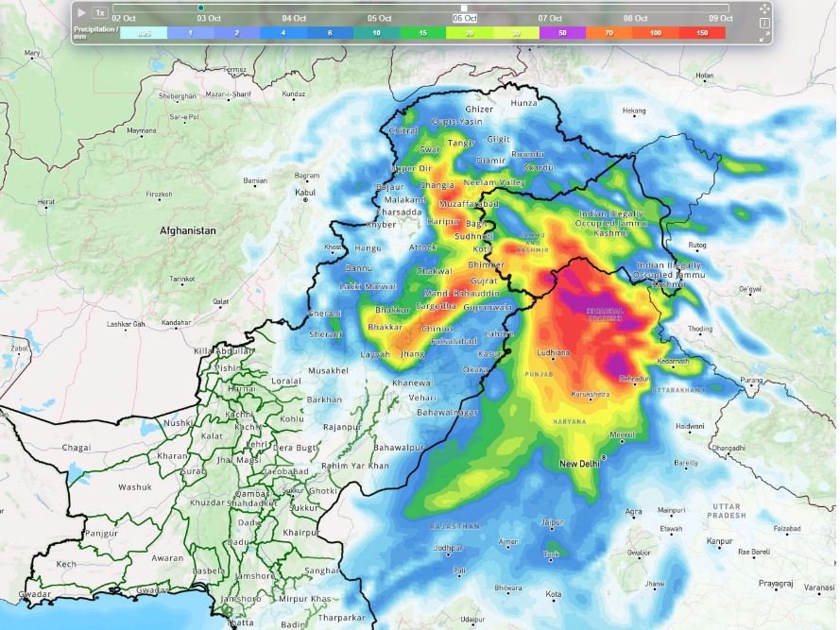Click the green 15 mm legend swatch
The height and width of the screenshot is (630, 840).
422,33
